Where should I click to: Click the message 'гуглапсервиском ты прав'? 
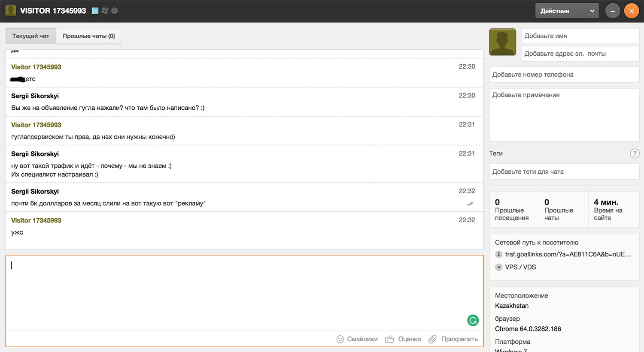tap(93, 137)
